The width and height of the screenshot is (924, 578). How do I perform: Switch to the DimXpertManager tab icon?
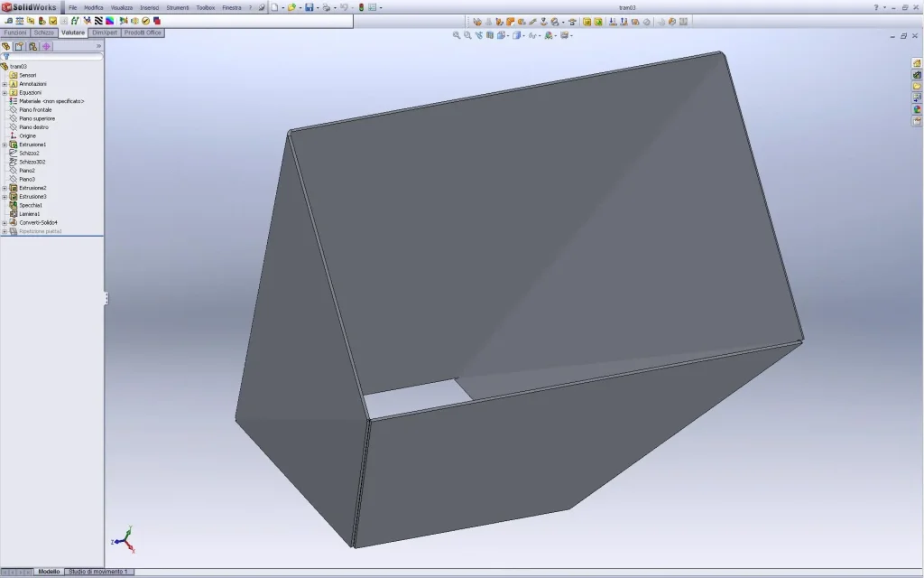[46, 46]
